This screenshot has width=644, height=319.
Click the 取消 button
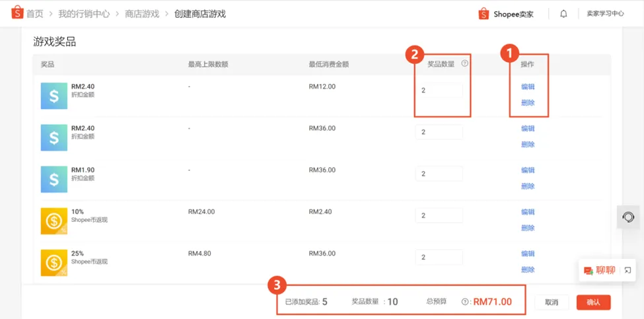552,302
